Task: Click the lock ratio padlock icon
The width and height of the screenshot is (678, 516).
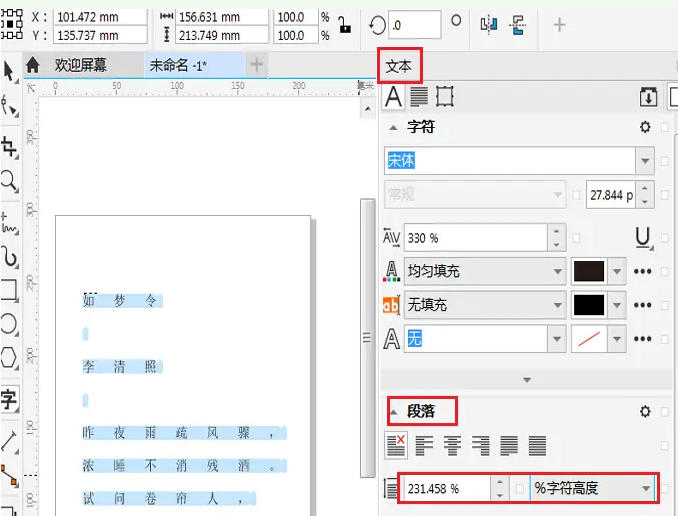Action: 344,25
